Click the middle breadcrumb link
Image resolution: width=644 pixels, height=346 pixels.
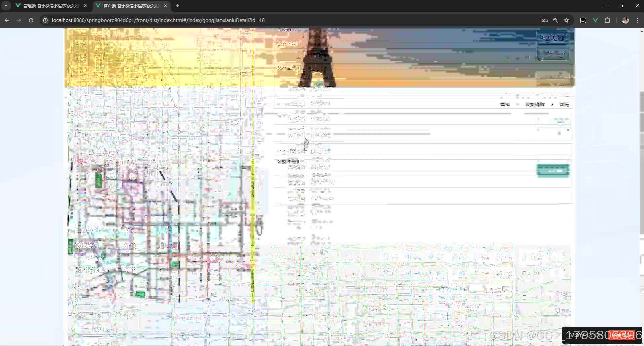pyautogui.click(x=535, y=105)
